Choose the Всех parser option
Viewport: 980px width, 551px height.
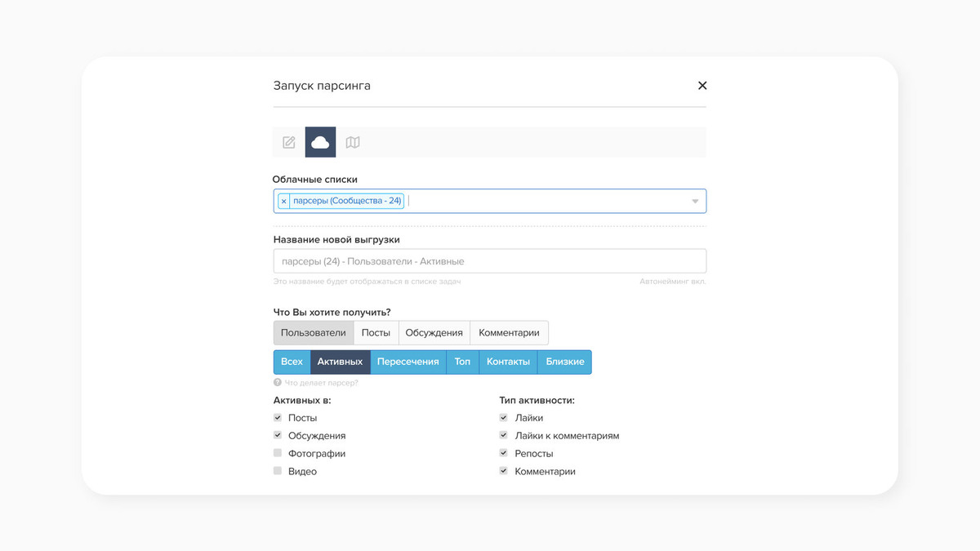pyautogui.click(x=292, y=362)
